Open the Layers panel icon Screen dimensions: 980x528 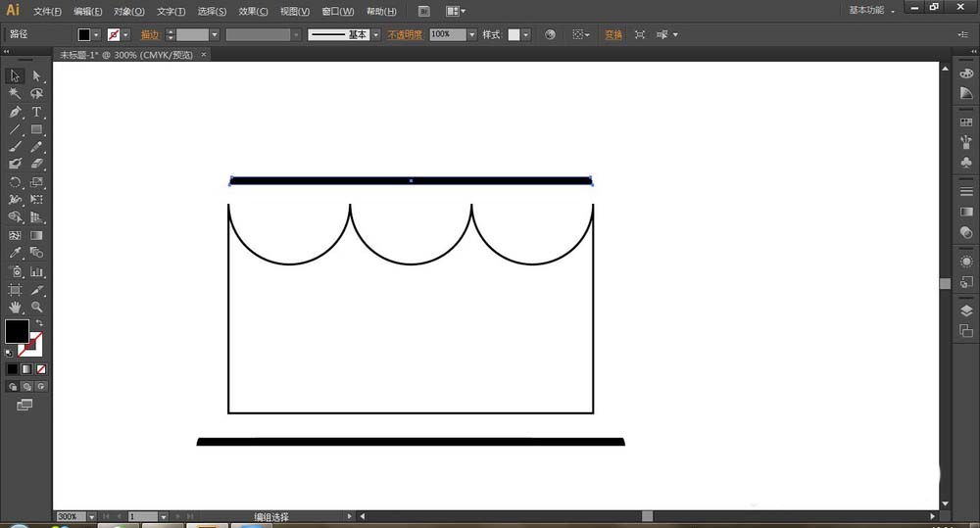(x=966, y=311)
